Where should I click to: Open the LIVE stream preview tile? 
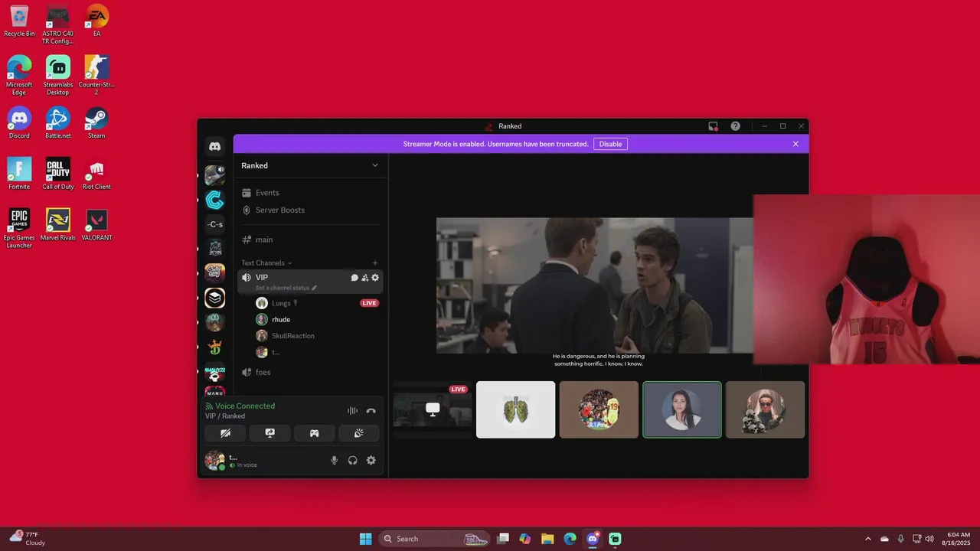tap(433, 409)
